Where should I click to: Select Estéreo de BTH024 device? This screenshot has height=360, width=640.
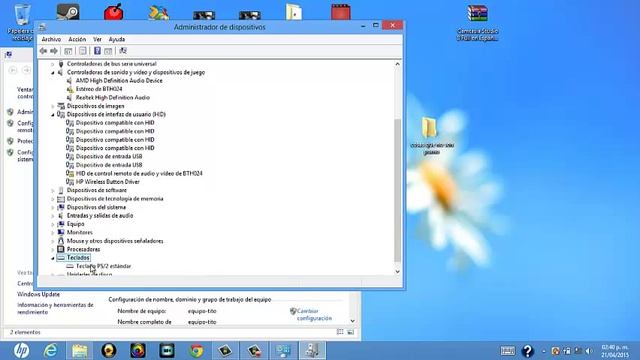point(99,89)
